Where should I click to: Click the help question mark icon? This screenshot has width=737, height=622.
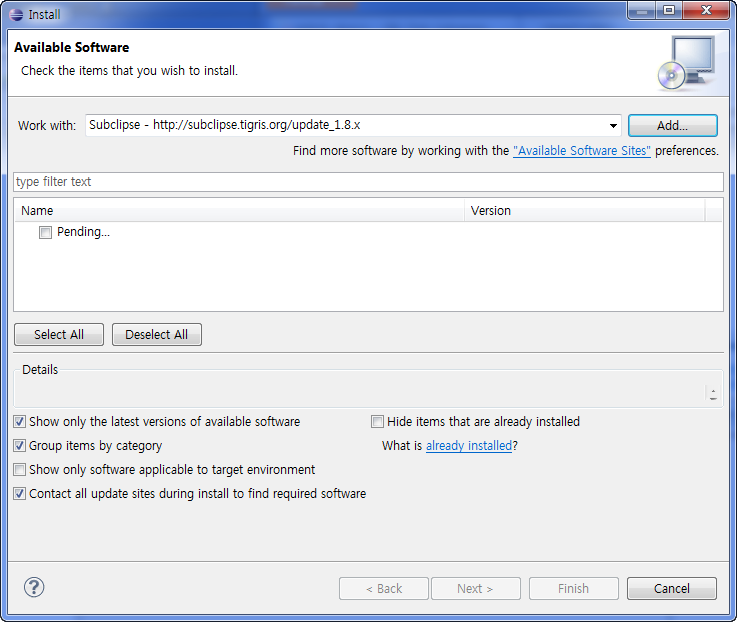point(34,587)
